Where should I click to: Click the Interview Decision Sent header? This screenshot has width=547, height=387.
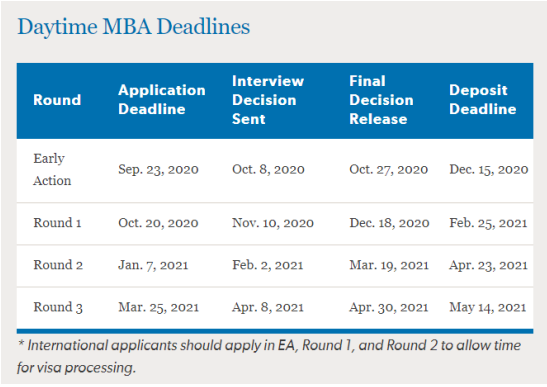click(268, 100)
